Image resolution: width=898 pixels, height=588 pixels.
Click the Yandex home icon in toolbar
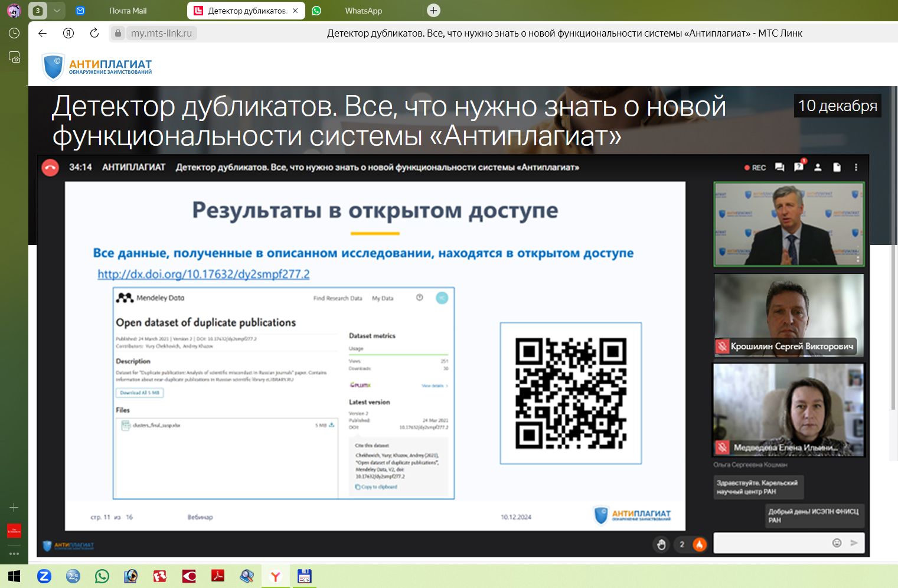[x=68, y=33]
